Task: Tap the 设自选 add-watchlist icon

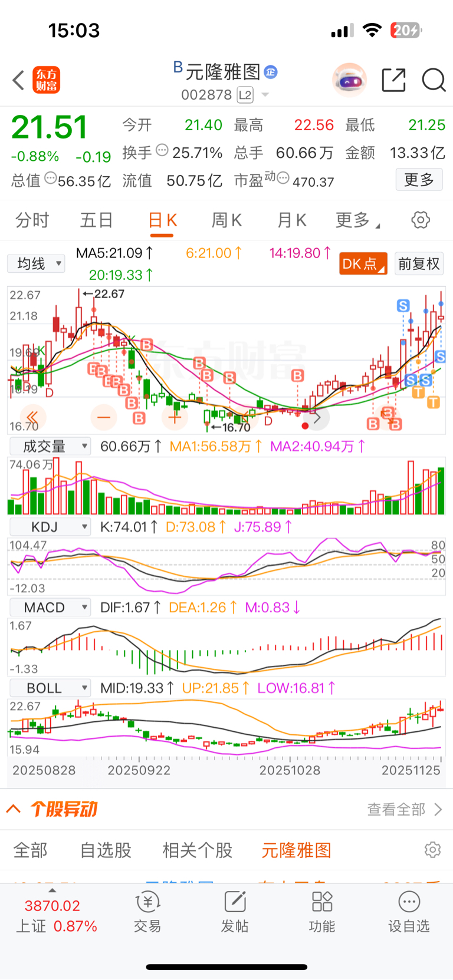Action: [x=409, y=912]
